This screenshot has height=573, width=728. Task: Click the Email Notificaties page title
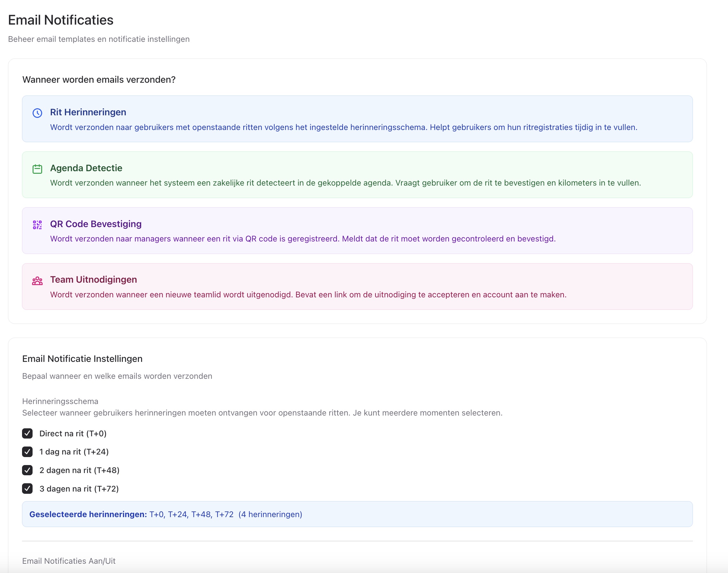61,20
